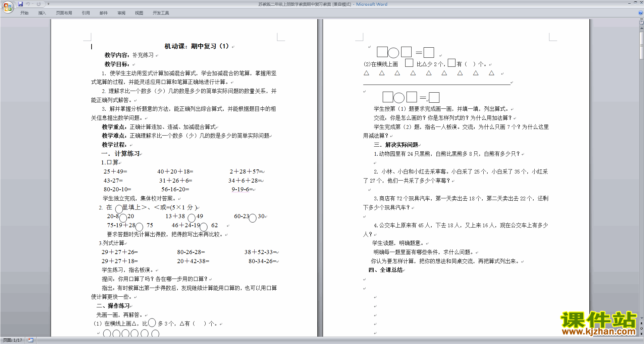Click the equation 38＋52-33=
The image size is (644, 344).
click(x=261, y=252)
